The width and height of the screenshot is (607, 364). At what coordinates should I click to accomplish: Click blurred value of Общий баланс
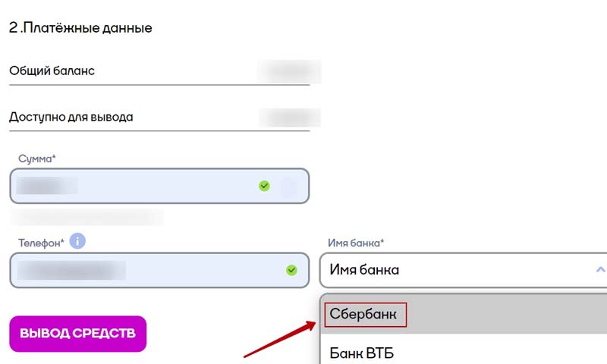pyautogui.click(x=289, y=71)
